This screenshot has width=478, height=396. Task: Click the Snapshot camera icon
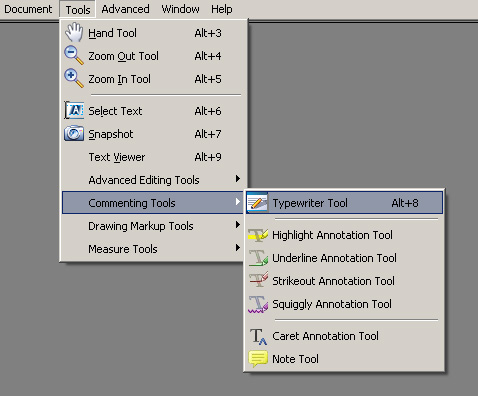click(x=74, y=133)
